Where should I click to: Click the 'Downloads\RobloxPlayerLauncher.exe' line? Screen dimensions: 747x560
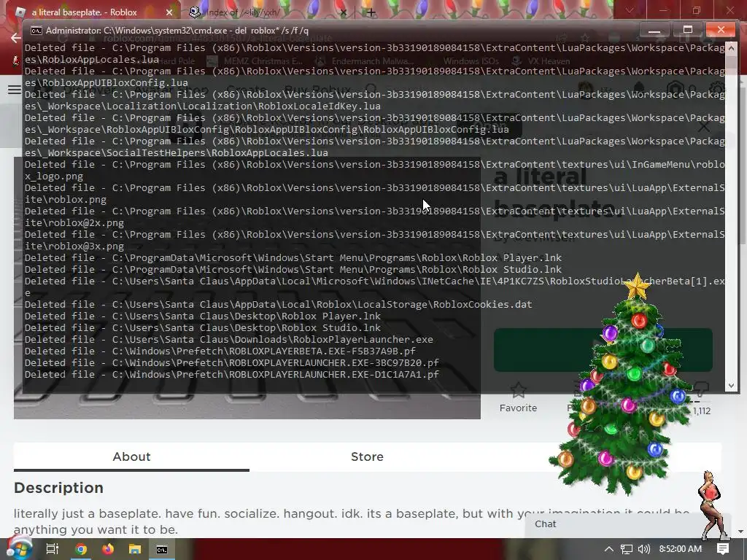tap(228, 340)
